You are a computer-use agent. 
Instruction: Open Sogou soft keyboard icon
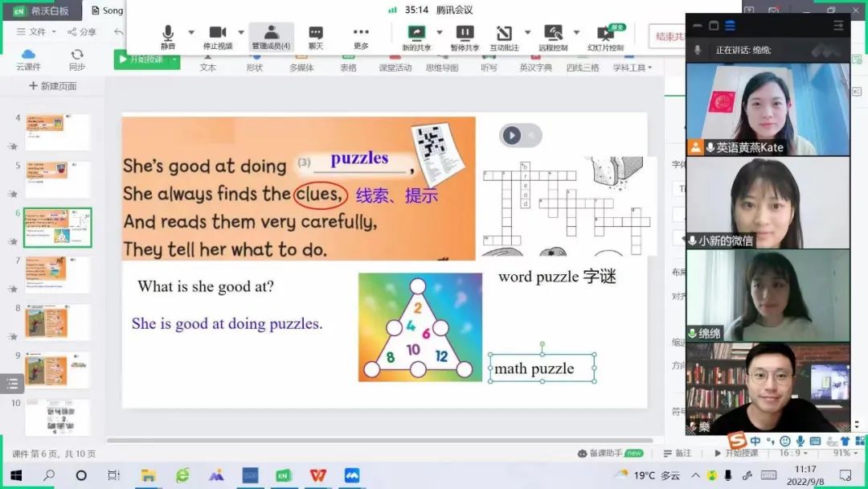click(x=815, y=441)
